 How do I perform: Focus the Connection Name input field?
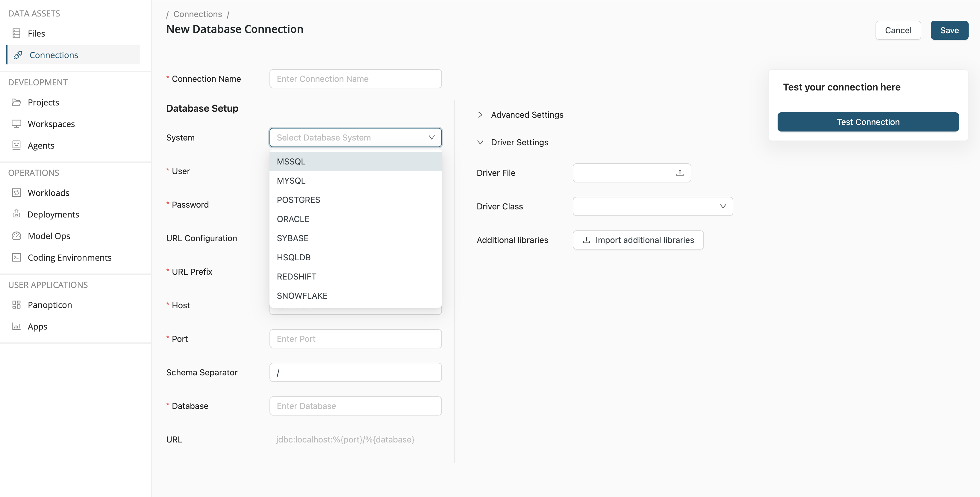coord(355,79)
